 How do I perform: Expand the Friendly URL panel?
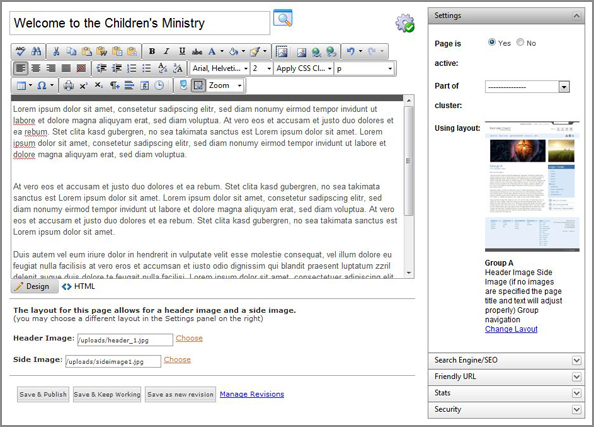(506, 377)
